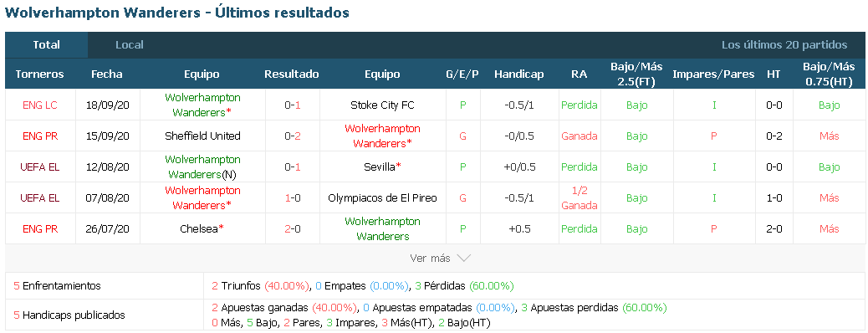Click Wolverhampton Wanderers in the 18/09/20 row
The image size is (868, 333).
(202, 105)
